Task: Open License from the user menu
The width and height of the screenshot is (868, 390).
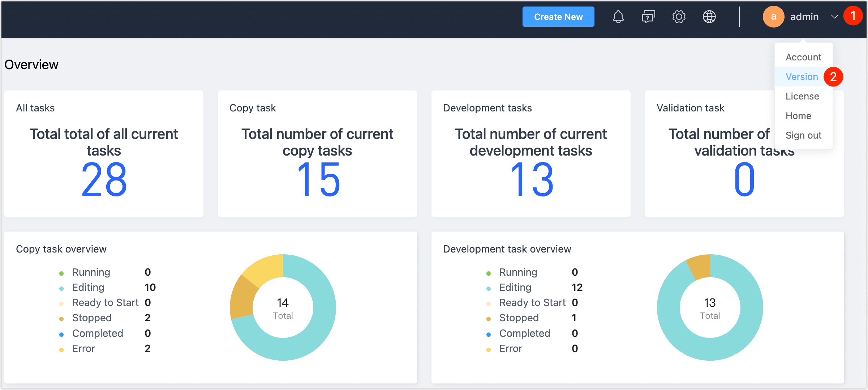Action: point(802,96)
